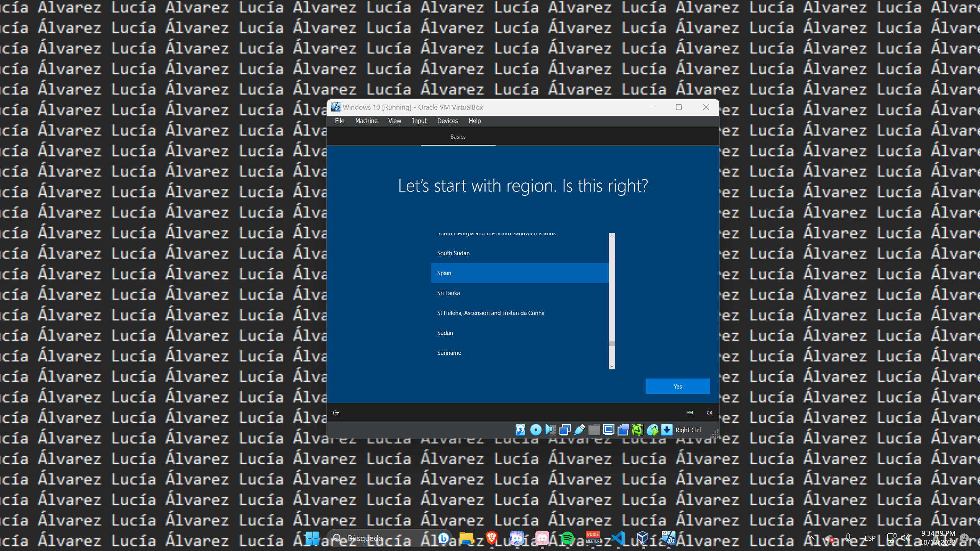Select Sri Lanka in the region list
This screenshot has height=551, width=980.
[x=448, y=293]
